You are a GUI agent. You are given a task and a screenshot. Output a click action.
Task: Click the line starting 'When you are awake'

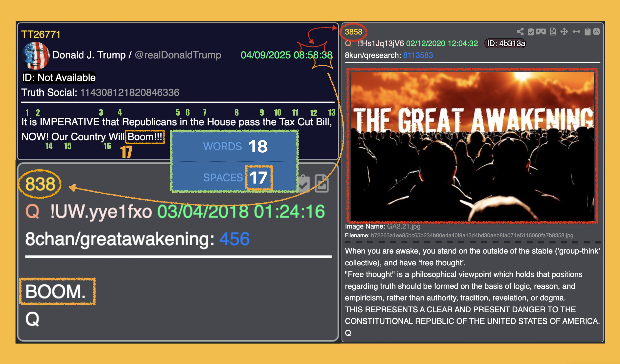coord(472,251)
